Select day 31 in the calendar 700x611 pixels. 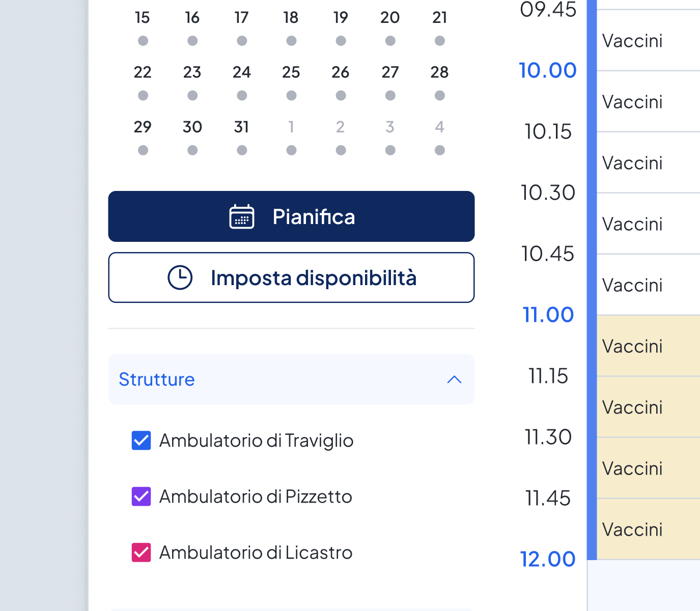point(242,127)
